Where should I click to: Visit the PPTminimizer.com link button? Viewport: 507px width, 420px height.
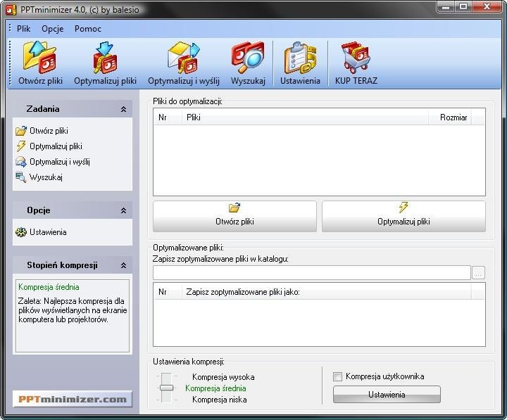click(73, 399)
